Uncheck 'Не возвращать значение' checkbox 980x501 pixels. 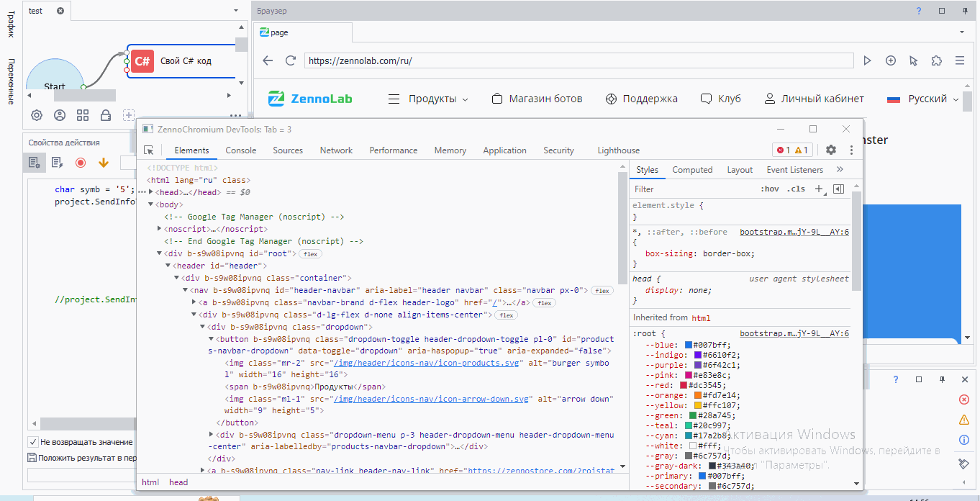pos(33,442)
